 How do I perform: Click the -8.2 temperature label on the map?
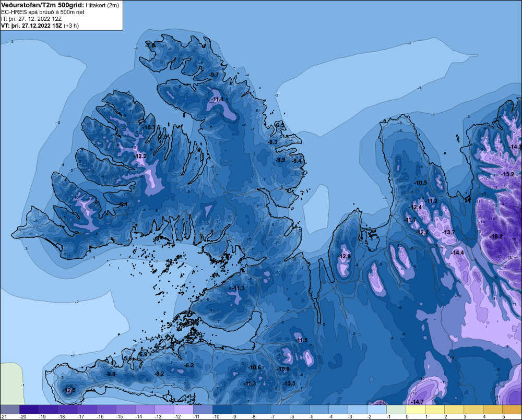(159, 374)
